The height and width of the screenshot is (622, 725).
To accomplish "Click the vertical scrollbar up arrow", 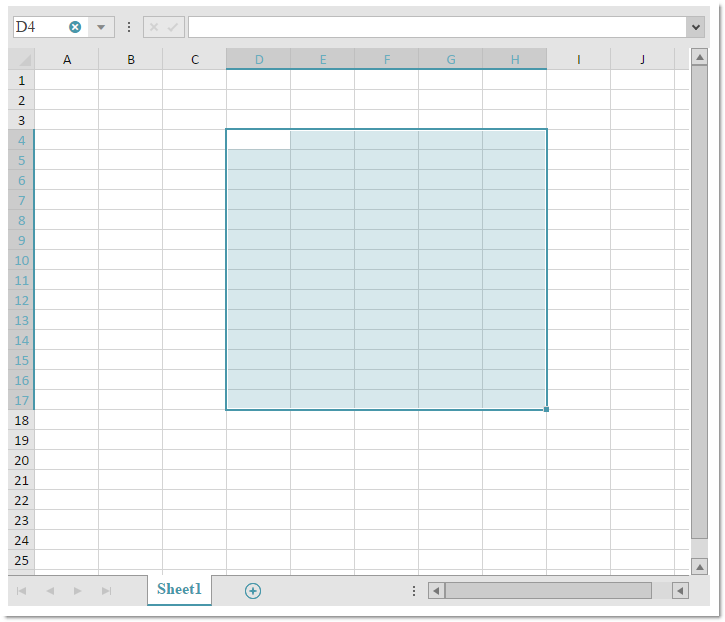I will [700, 58].
